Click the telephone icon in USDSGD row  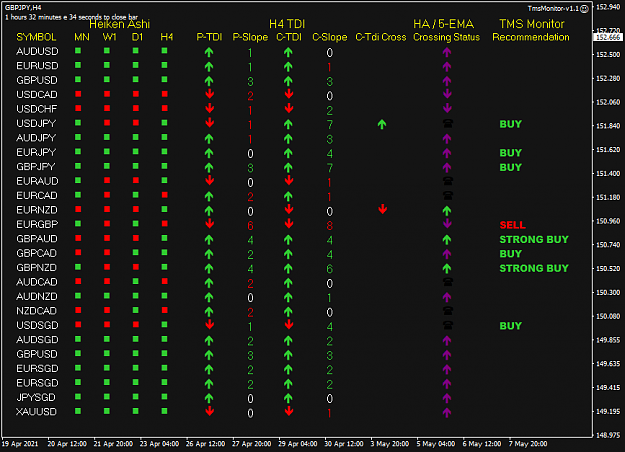pos(448,325)
